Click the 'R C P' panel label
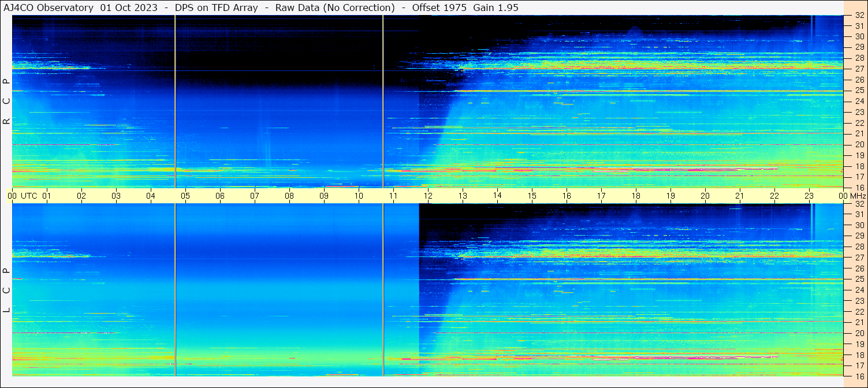Screen dimensions: 868x388 click(x=6, y=102)
